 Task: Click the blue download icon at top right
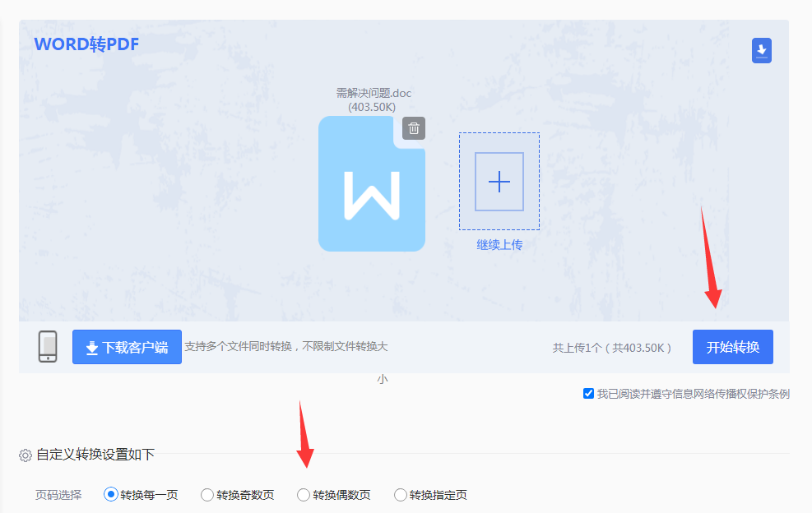761,50
